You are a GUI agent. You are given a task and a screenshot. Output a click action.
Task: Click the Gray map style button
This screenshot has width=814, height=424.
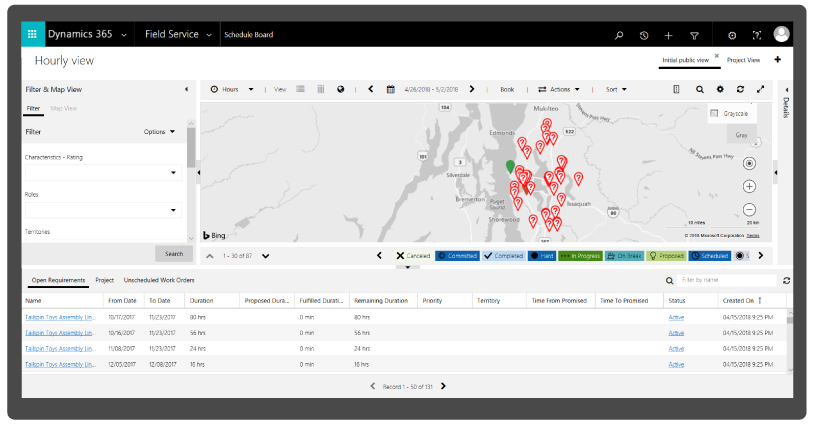(x=741, y=135)
